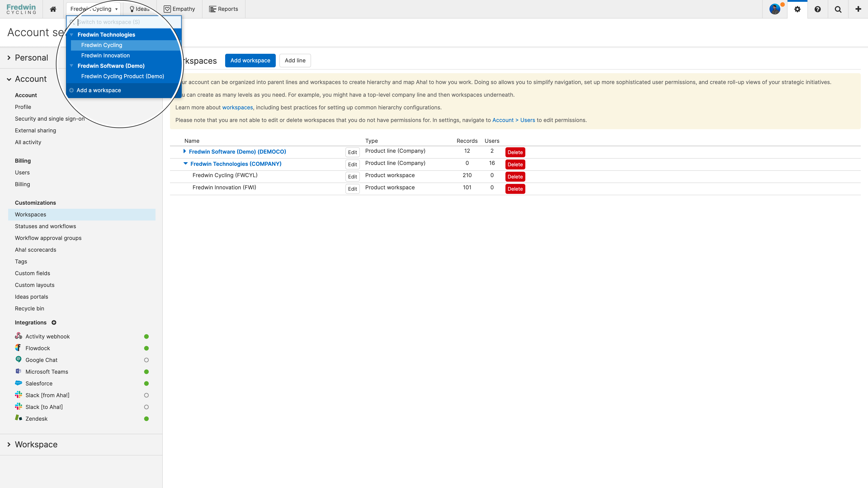Collapse Fredwin Software Demo workspace
Screen dimensions: 868x488
click(x=71, y=66)
